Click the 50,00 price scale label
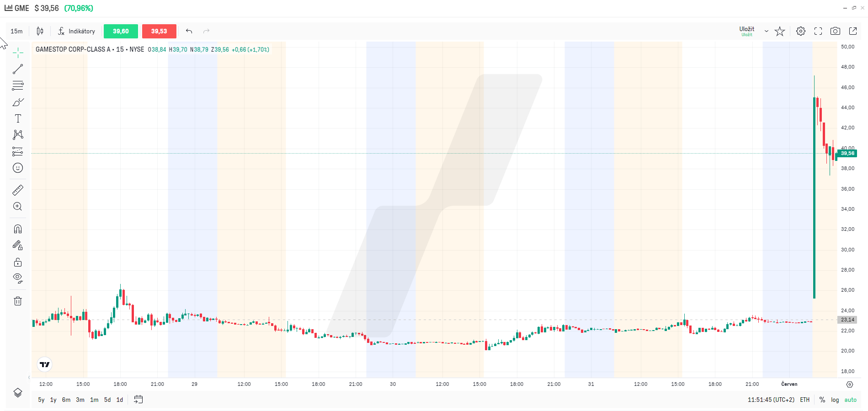 847,47
